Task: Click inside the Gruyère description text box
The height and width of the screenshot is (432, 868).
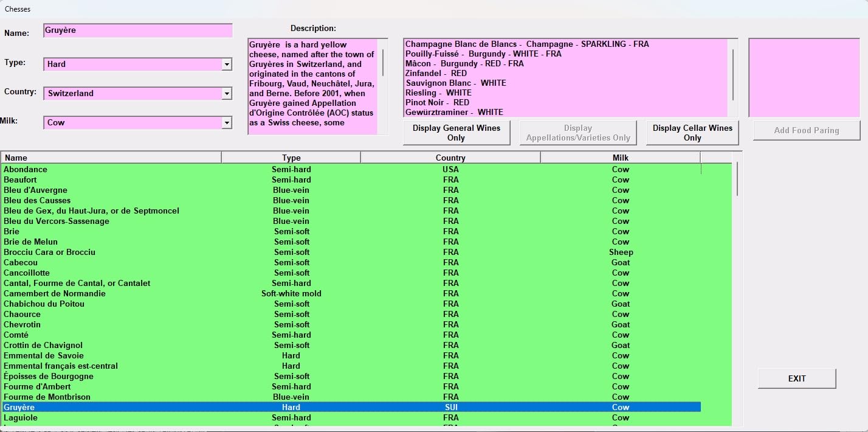Action: pyautogui.click(x=312, y=86)
